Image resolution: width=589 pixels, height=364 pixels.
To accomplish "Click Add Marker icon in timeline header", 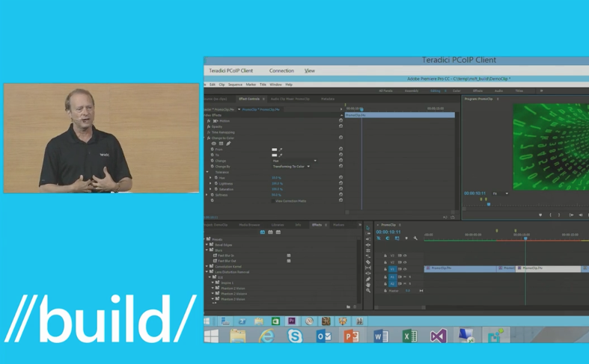I will click(x=406, y=238).
